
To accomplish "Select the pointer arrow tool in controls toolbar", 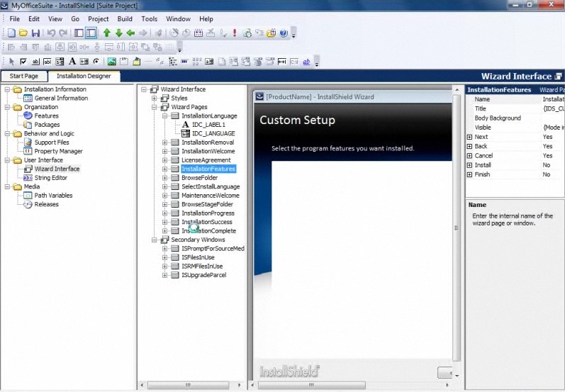I will tap(11, 62).
